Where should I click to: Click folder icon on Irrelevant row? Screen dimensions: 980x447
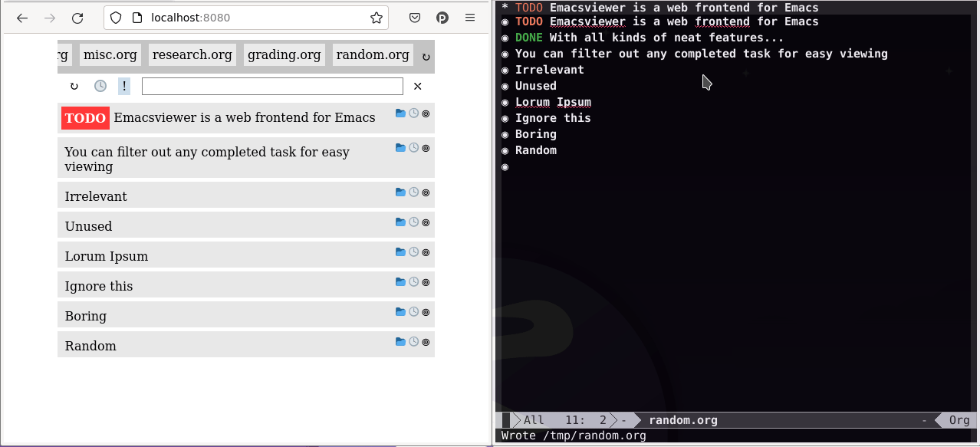coord(400,192)
